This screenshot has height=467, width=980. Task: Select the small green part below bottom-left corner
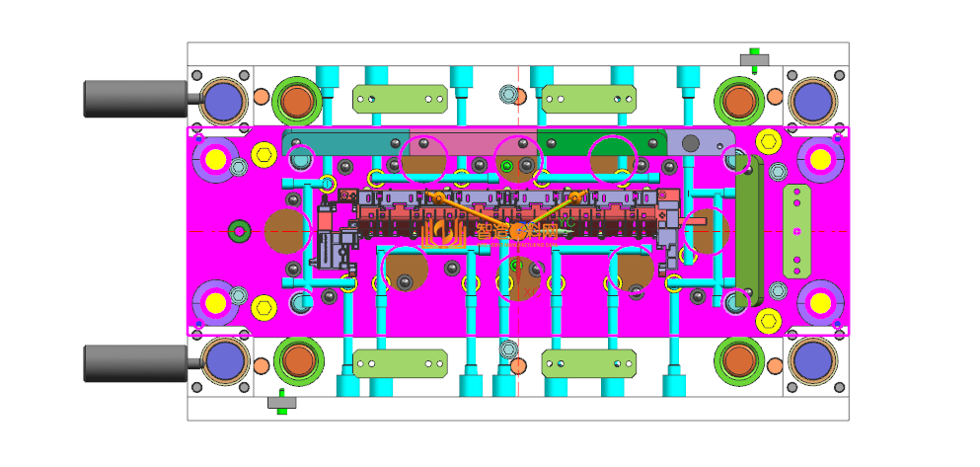pyautogui.click(x=281, y=402)
